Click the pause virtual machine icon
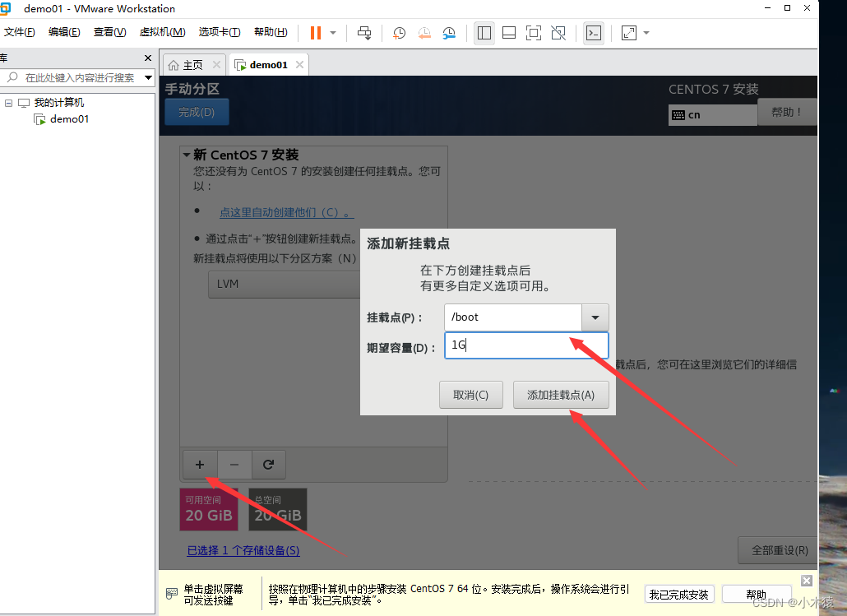The image size is (847, 616). 316,33
